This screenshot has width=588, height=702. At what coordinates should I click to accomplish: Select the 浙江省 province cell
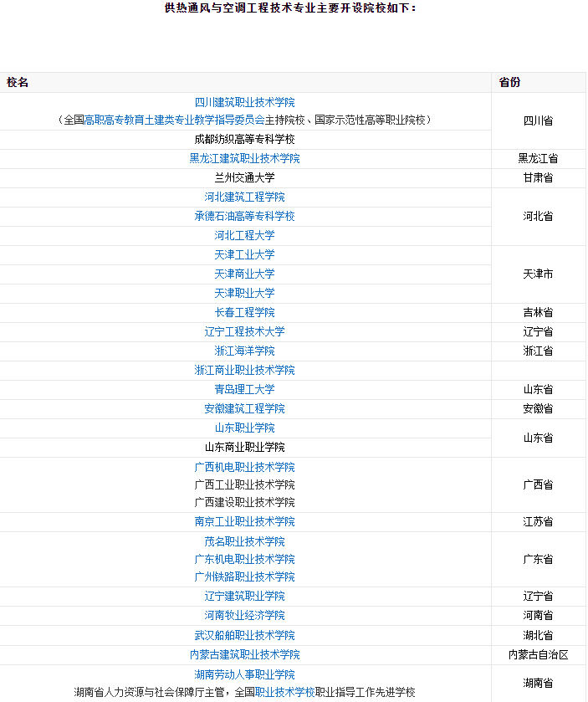(538, 351)
